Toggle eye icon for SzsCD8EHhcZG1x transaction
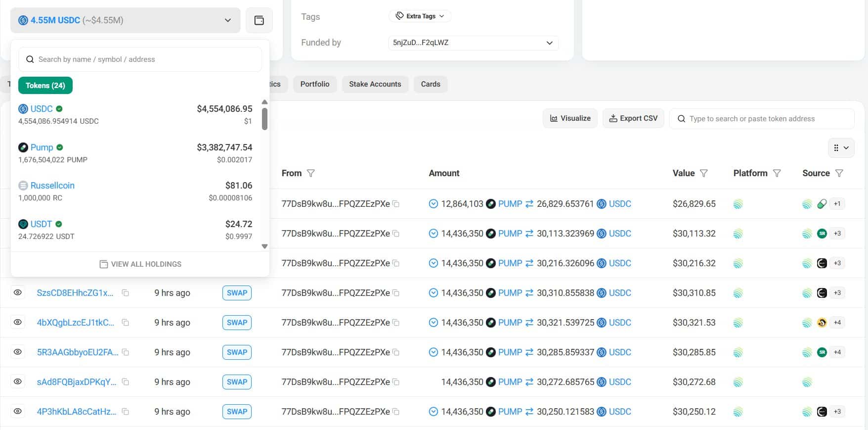Screen dimensions: 868x430 [18, 293]
